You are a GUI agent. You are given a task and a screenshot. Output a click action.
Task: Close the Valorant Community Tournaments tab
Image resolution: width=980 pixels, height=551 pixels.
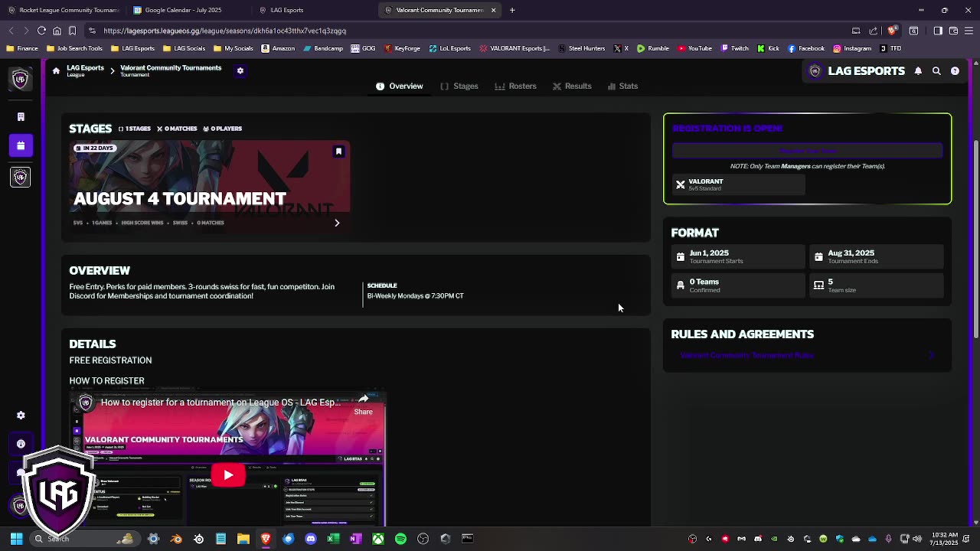click(x=493, y=10)
